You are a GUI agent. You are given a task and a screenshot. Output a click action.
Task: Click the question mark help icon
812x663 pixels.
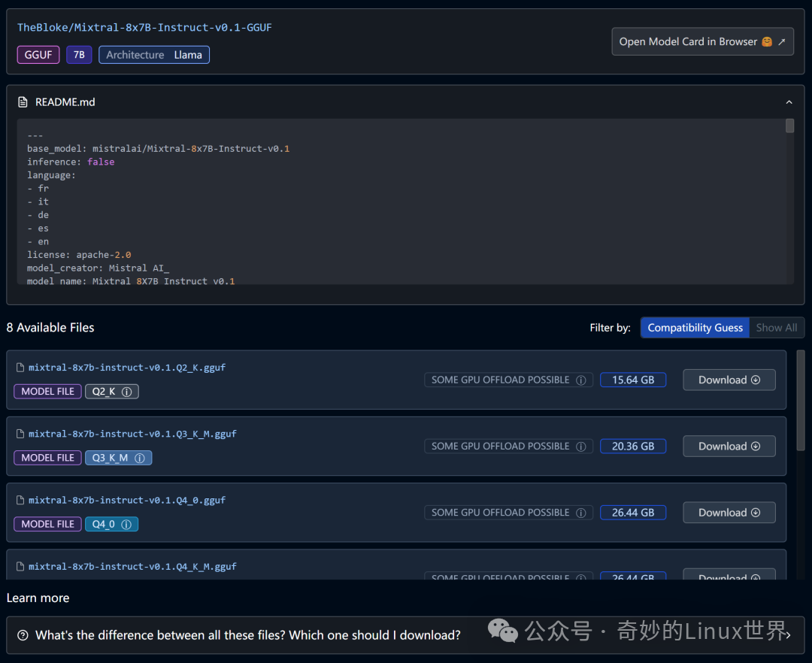[23, 635]
